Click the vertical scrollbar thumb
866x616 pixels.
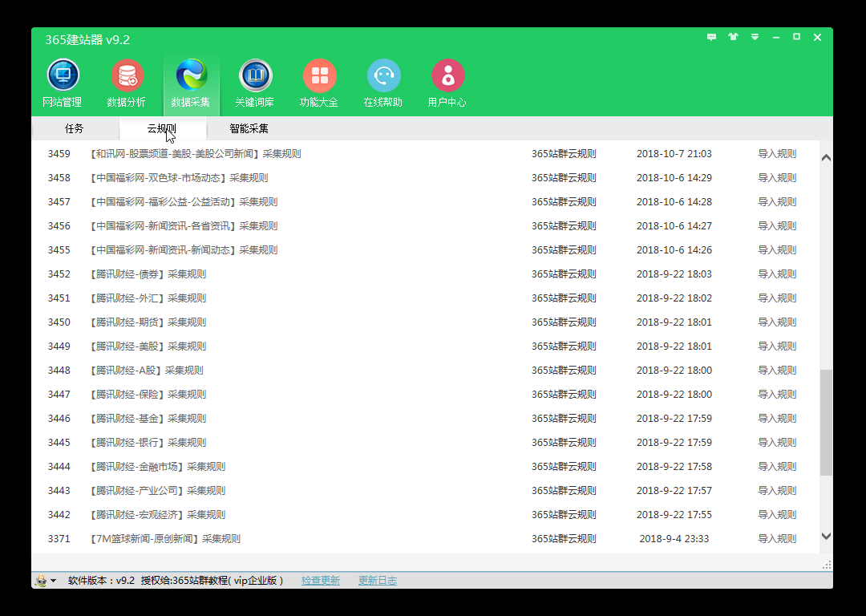[x=826, y=423]
